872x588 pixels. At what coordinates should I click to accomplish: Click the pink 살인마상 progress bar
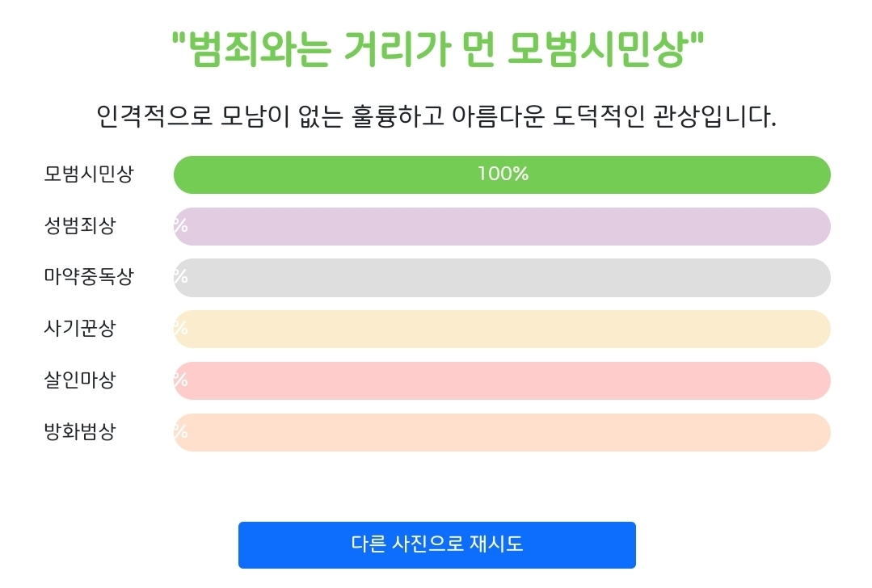502,380
